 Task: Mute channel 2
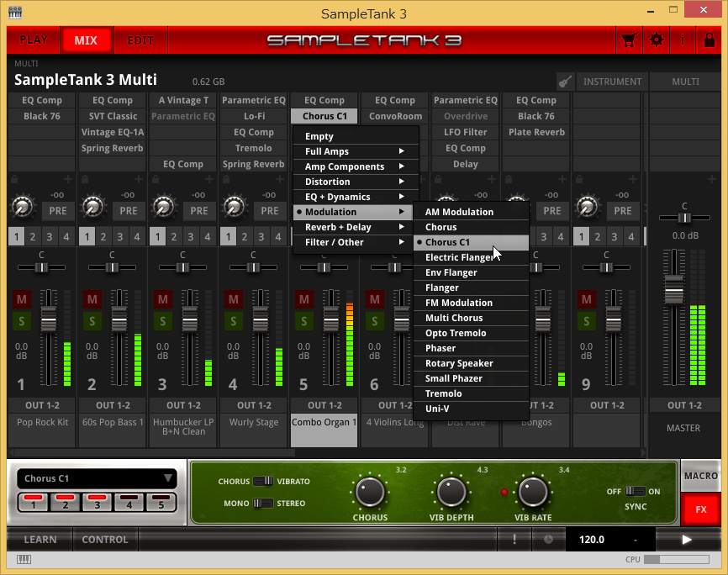pos(92,299)
